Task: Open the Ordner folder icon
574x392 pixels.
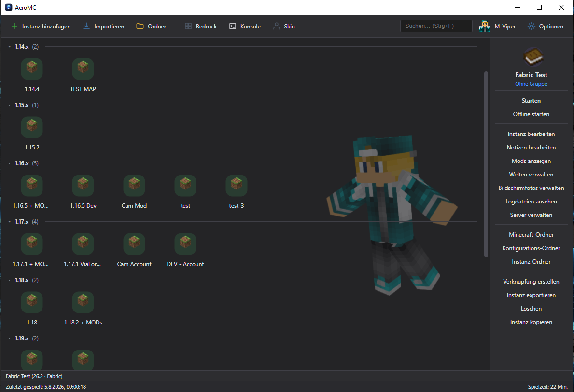Action: [140, 27]
